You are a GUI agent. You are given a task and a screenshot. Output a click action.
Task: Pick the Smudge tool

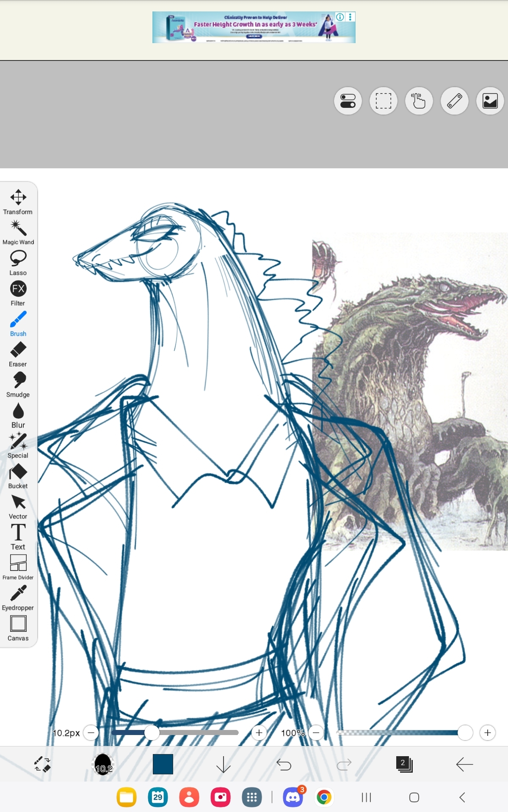point(18,384)
